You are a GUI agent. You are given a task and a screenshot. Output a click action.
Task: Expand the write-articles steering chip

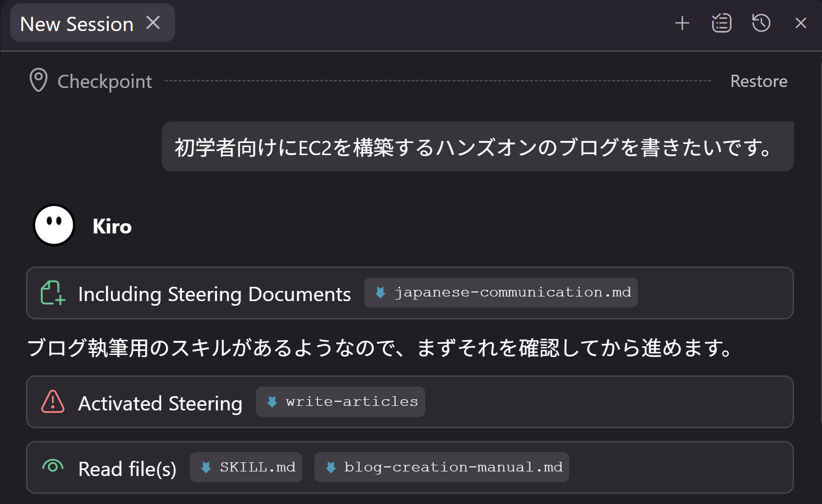(x=340, y=401)
